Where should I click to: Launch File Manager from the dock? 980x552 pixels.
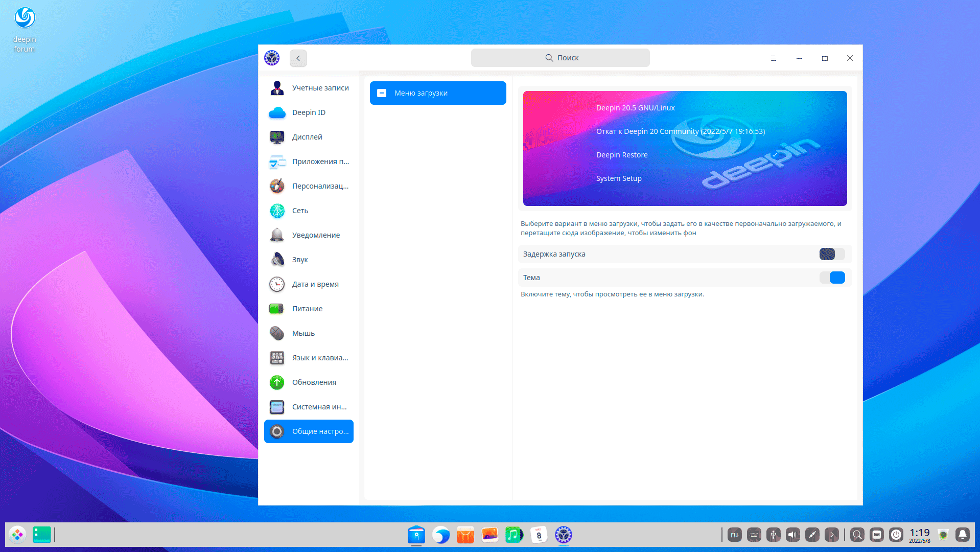(x=416, y=535)
